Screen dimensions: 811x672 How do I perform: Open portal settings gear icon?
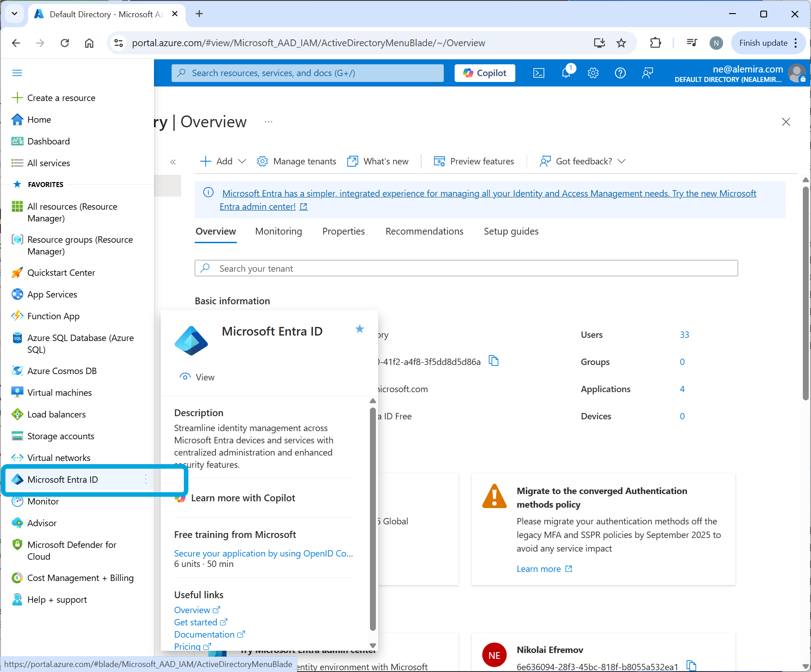click(x=593, y=73)
